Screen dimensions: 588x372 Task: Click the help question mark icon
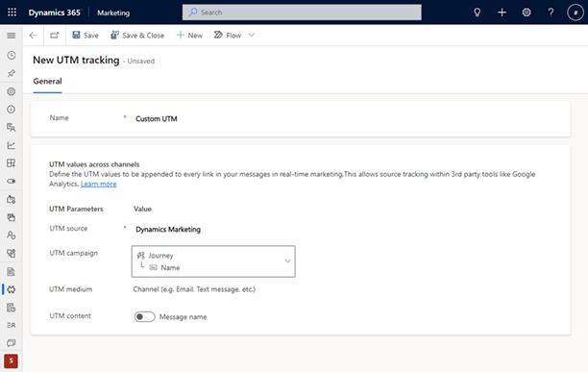coord(551,12)
